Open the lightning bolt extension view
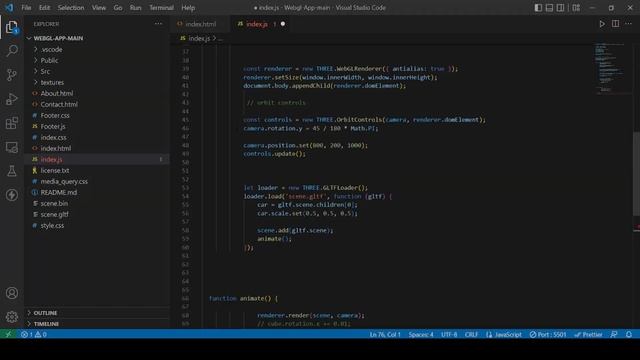Screen dimensions: 640x360 coord(12,195)
